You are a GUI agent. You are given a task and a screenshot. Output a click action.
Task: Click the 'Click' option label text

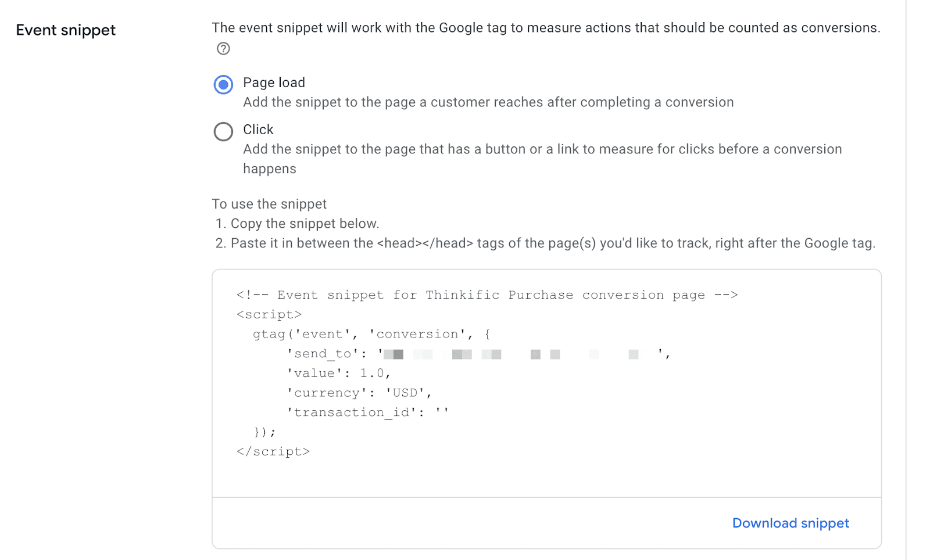[258, 130]
